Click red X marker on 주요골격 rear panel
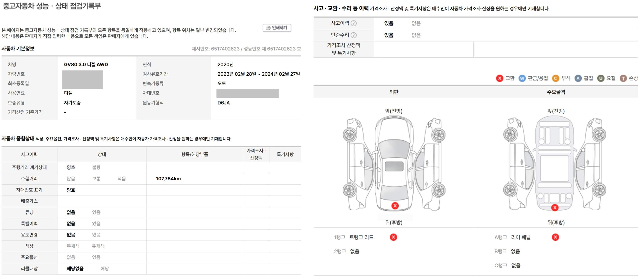 [x=555, y=207]
